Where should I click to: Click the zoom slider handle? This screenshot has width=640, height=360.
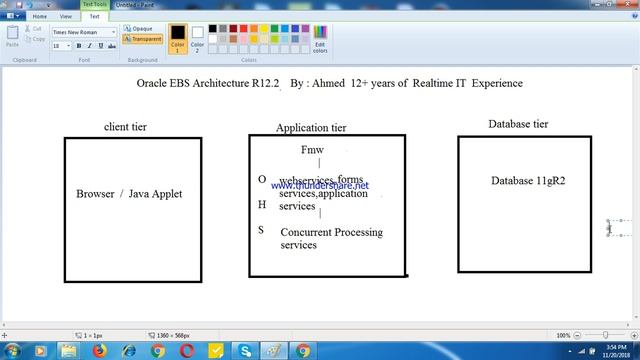[x=605, y=335]
